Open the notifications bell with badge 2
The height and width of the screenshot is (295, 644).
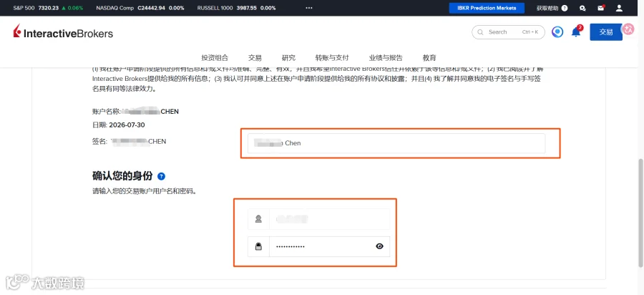coord(576,32)
